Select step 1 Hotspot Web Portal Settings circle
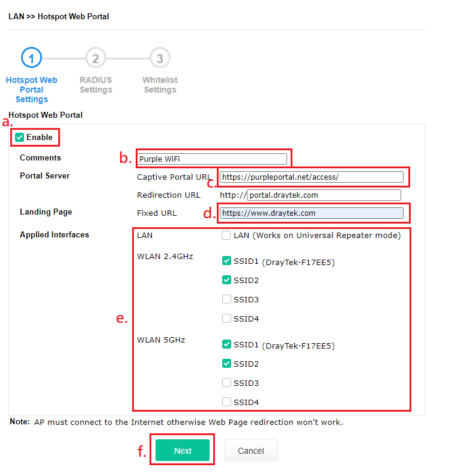 click(x=31, y=58)
